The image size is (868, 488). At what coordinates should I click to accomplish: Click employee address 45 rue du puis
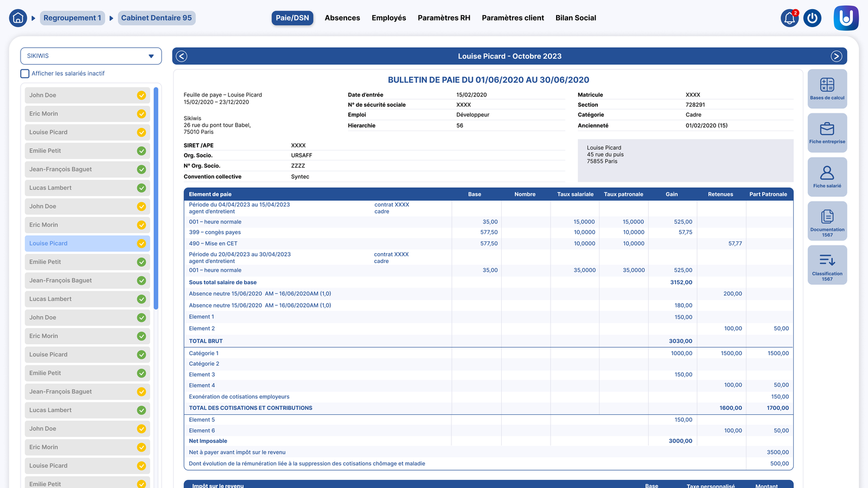click(605, 155)
